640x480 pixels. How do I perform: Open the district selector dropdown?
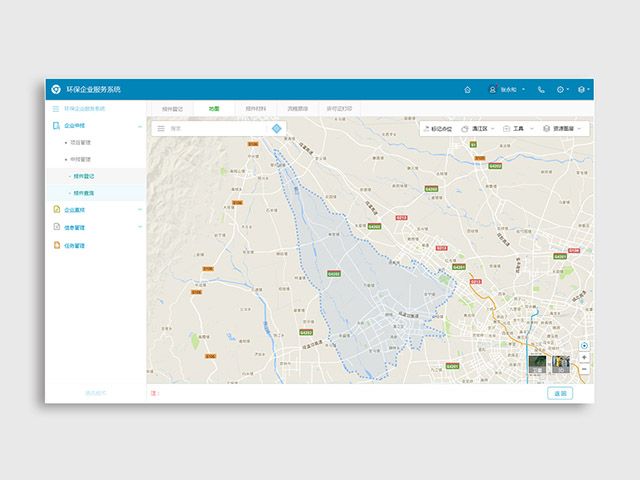[481, 128]
